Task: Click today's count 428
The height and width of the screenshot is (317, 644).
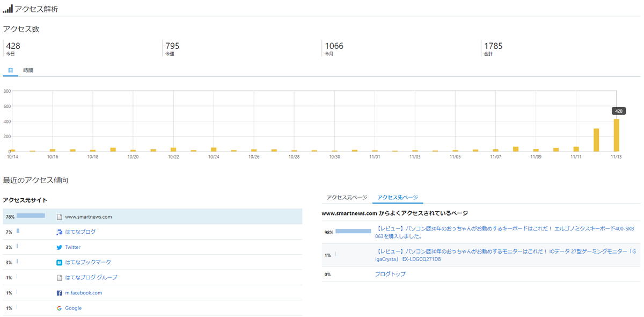Action: click(x=13, y=46)
